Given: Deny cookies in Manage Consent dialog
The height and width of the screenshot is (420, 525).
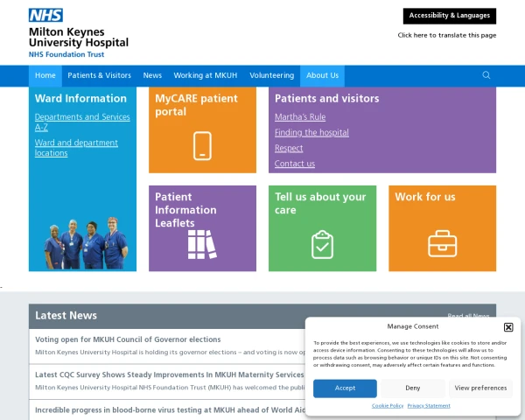Looking at the screenshot, I should pos(412,388).
